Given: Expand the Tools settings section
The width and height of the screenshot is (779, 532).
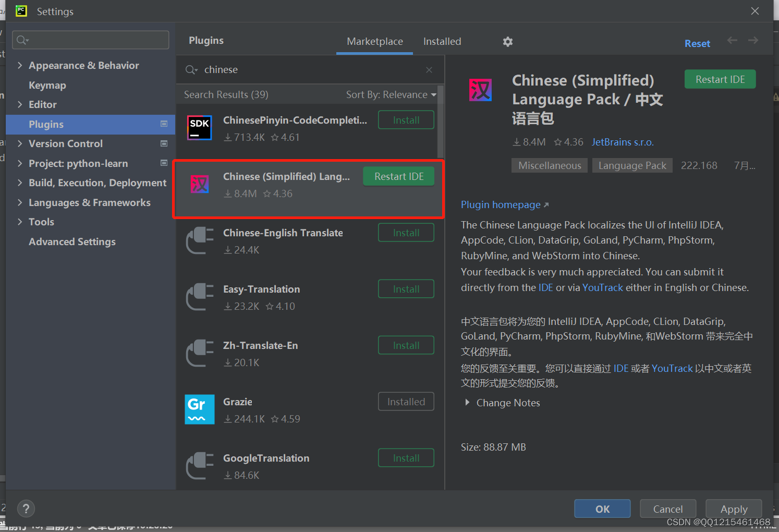Looking at the screenshot, I should pos(20,222).
